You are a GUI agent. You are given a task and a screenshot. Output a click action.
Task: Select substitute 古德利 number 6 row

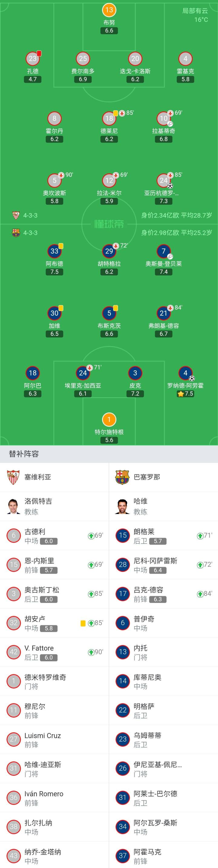pos(54,536)
